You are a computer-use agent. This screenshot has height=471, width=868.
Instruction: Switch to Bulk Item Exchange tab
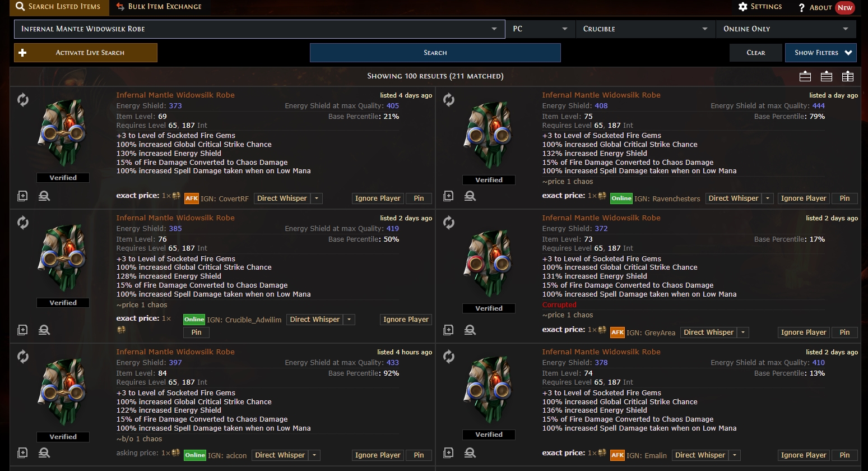pos(159,7)
